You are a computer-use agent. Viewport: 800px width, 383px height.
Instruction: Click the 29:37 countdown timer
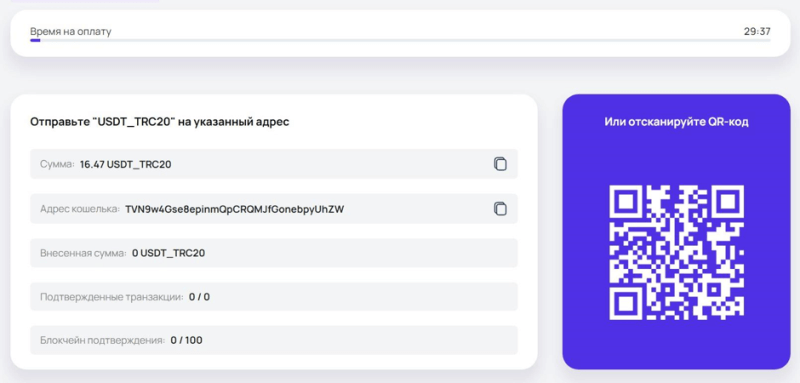tap(757, 32)
